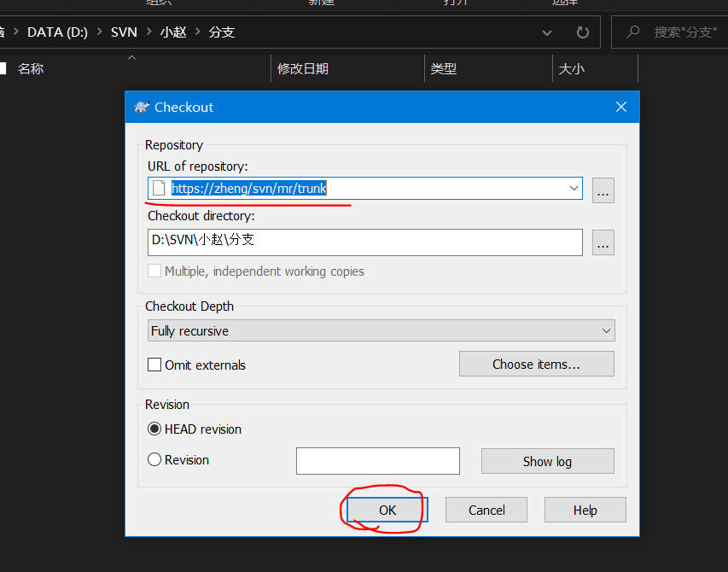Click the search magnifier icon in Explorer
The image size is (728, 572).
[x=632, y=32]
